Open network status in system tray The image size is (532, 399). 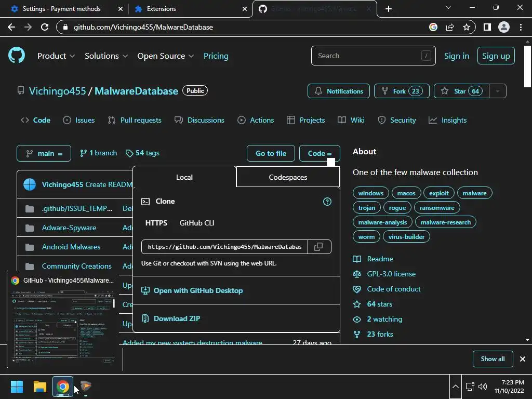(470, 387)
